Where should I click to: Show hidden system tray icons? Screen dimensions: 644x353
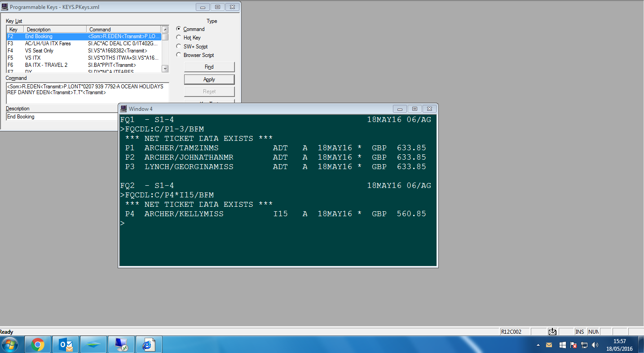pos(538,345)
